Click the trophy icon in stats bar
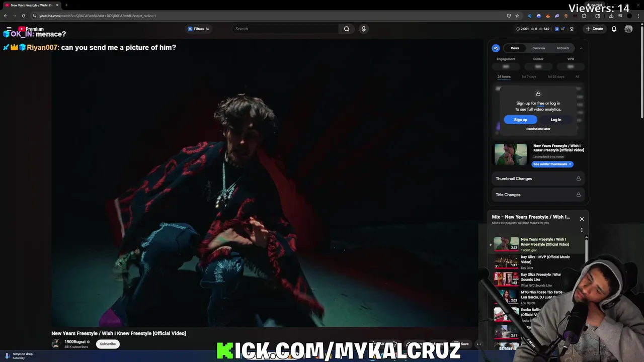Screen dimensions: 644x362 [572, 29]
